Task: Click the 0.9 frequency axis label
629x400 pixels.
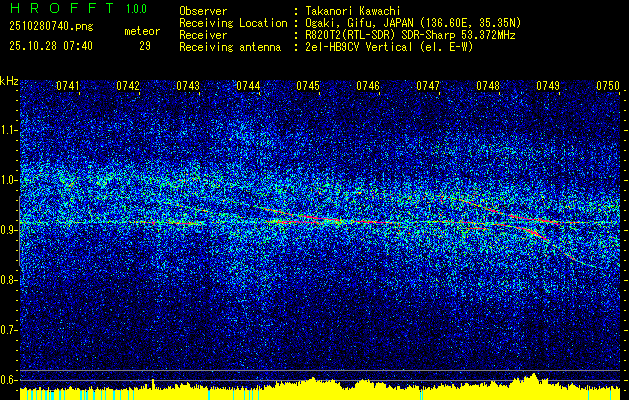Action: 9,230
